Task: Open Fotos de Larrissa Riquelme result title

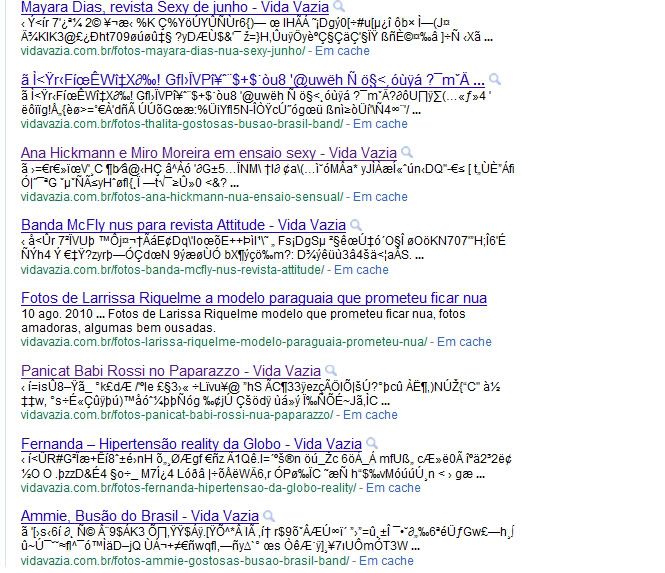Action: [x=254, y=298]
